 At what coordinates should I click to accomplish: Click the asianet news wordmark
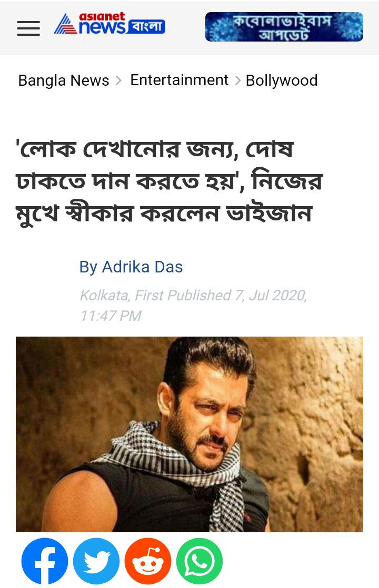102,23
